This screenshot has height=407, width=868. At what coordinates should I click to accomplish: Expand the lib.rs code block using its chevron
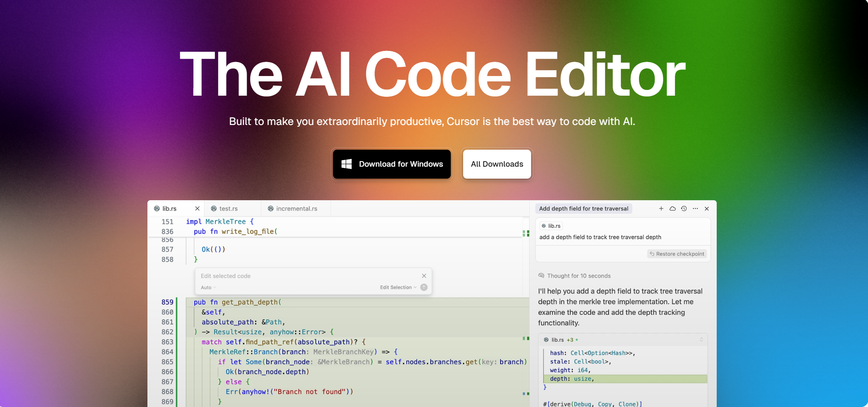click(x=701, y=340)
